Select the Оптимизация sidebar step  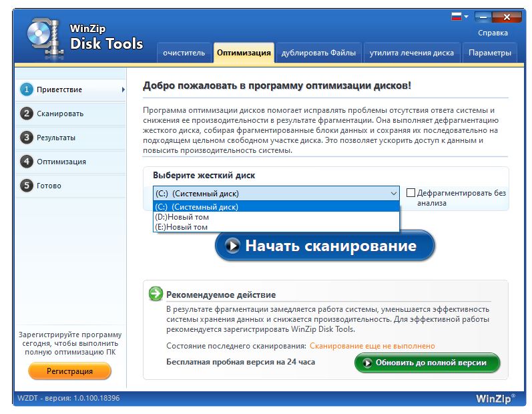(71, 162)
